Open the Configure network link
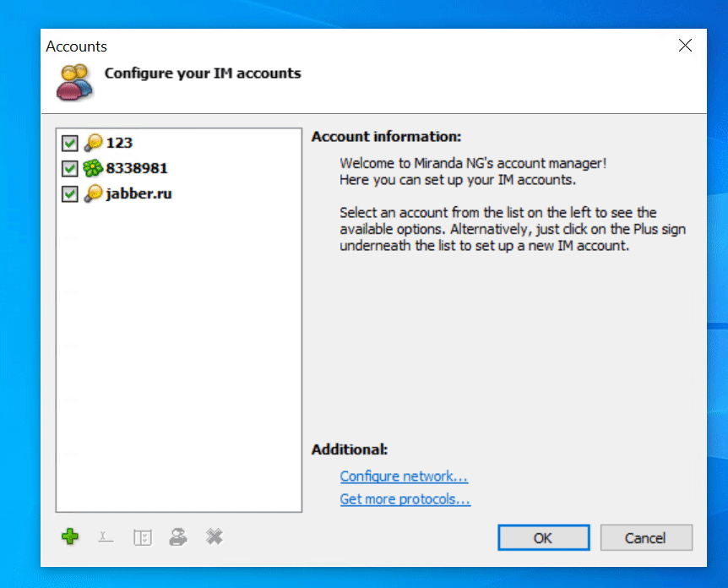 404,476
